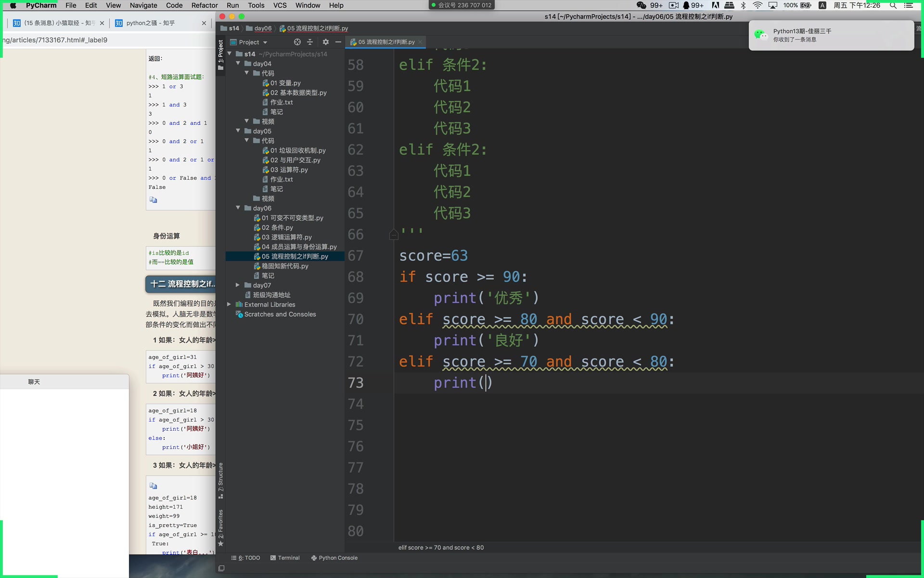This screenshot has height=578, width=924.
Task: Expand the day07 folder
Action: [238, 285]
